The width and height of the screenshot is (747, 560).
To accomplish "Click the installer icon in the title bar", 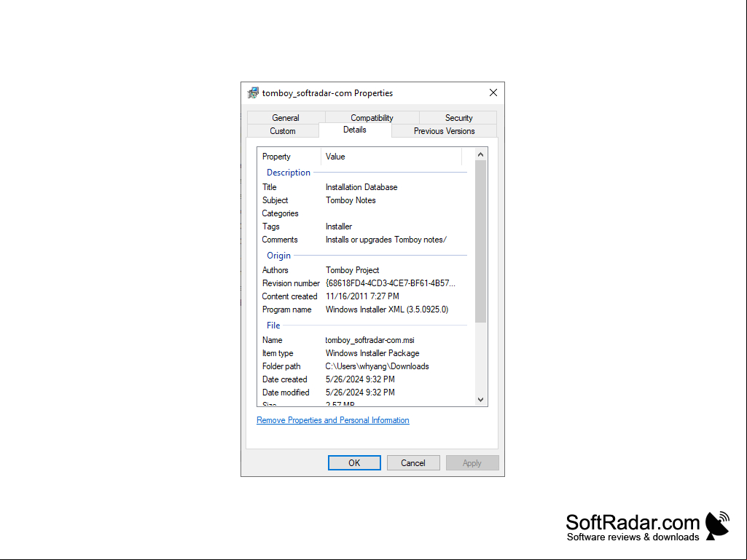I will 253,93.
